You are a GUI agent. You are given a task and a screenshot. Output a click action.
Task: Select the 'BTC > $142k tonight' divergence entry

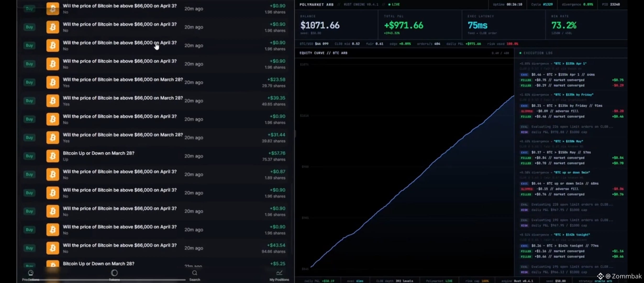[554, 235]
